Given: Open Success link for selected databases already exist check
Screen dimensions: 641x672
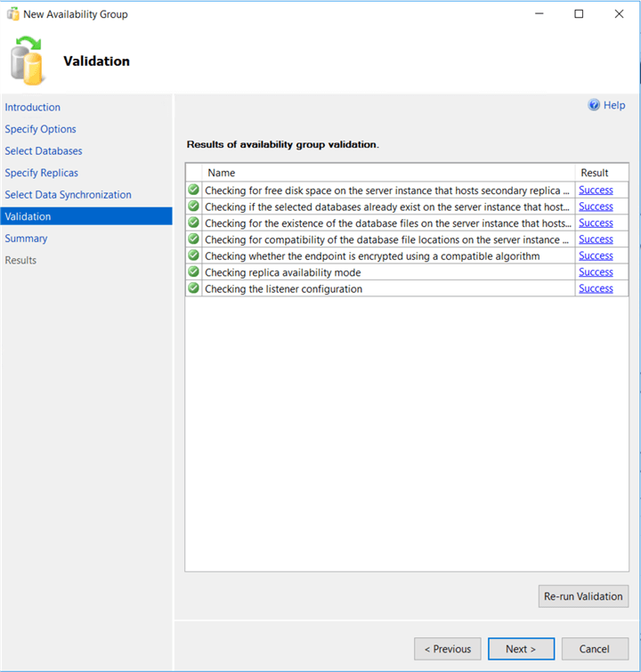Looking at the screenshot, I should (596, 206).
